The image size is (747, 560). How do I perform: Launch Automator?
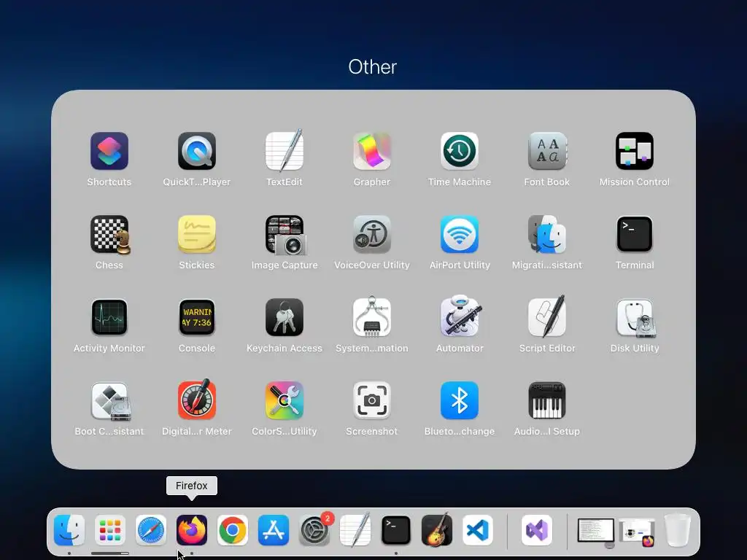(460, 316)
